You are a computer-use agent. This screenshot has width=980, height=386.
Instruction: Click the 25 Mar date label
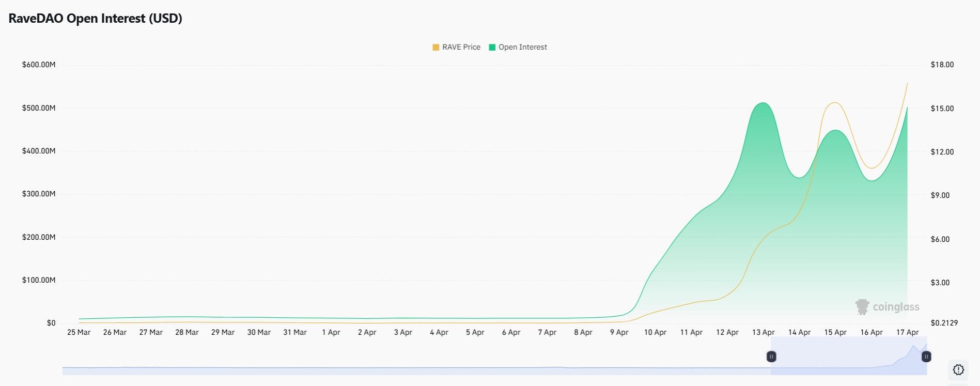pyautogui.click(x=79, y=332)
